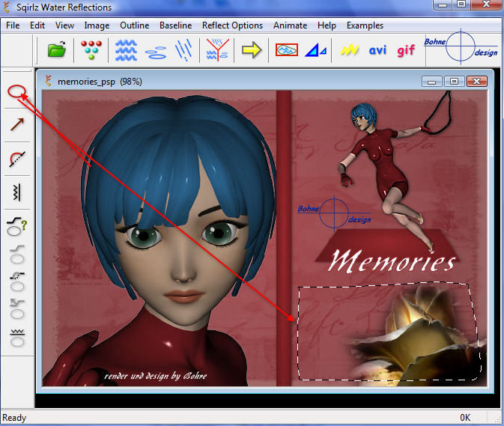Click the memories_psp document title bar
This screenshot has height=426, width=504.
pyautogui.click(x=225, y=81)
